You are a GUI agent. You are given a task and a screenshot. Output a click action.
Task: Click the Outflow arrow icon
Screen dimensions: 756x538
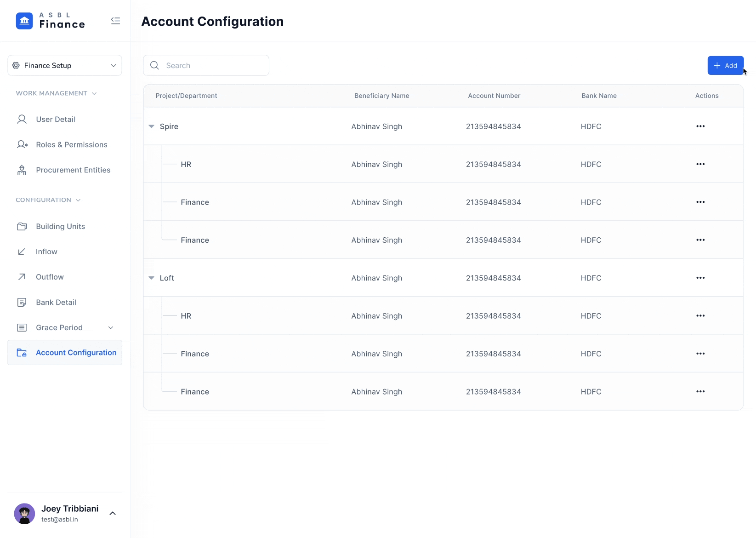tap(22, 277)
